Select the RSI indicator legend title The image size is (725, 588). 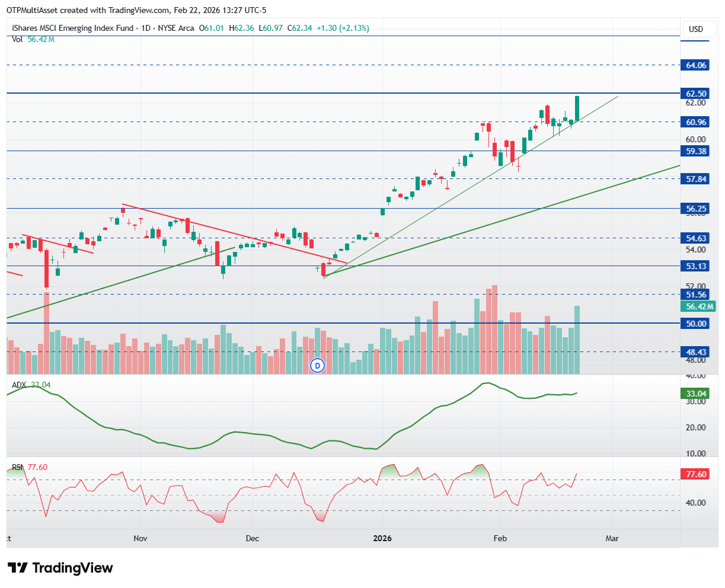(18, 467)
